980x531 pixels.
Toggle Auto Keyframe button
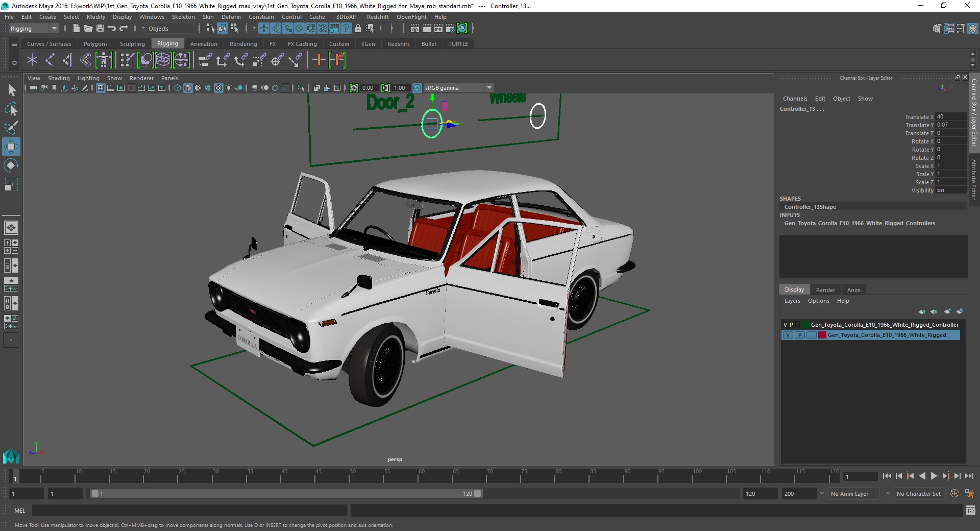point(954,494)
